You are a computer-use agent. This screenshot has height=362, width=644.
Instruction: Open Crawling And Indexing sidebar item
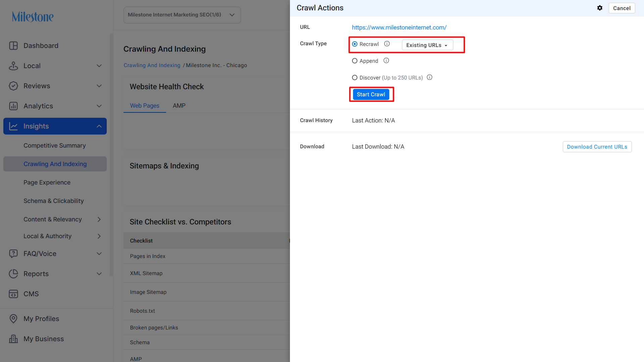tap(55, 164)
